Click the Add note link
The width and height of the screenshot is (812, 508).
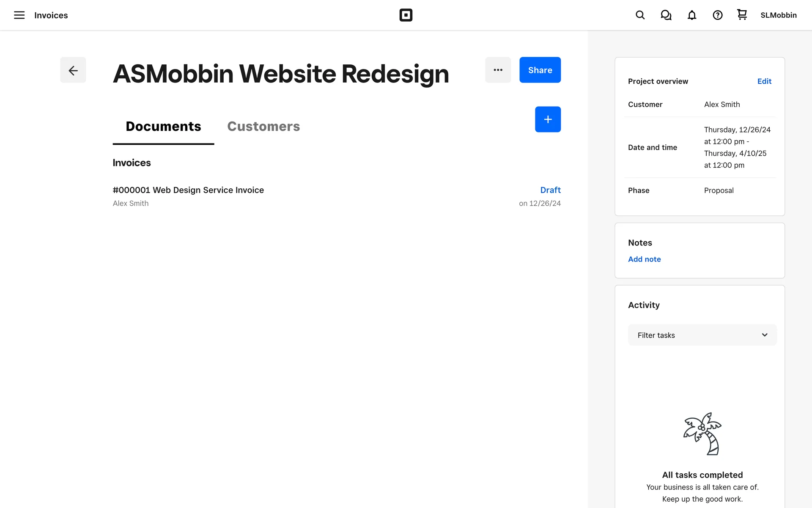click(x=644, y=259)
